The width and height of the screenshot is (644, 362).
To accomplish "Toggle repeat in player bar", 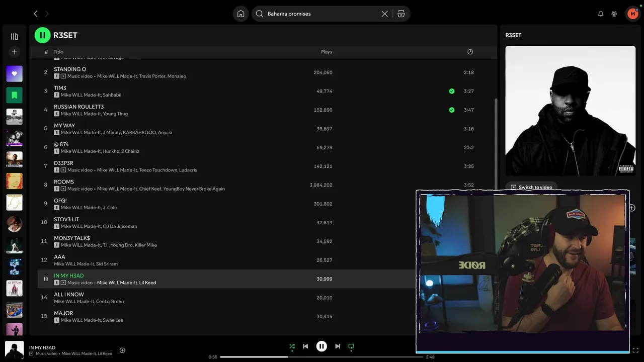I will (351, 346).
